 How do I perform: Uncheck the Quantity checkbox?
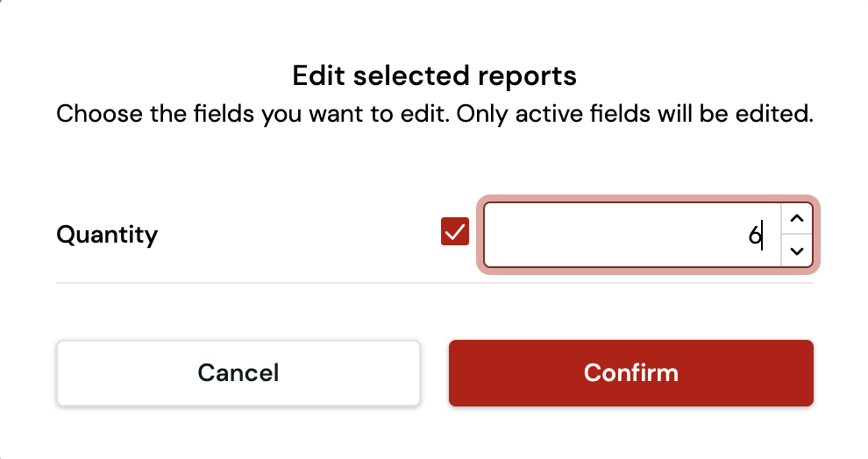[455, 232]
